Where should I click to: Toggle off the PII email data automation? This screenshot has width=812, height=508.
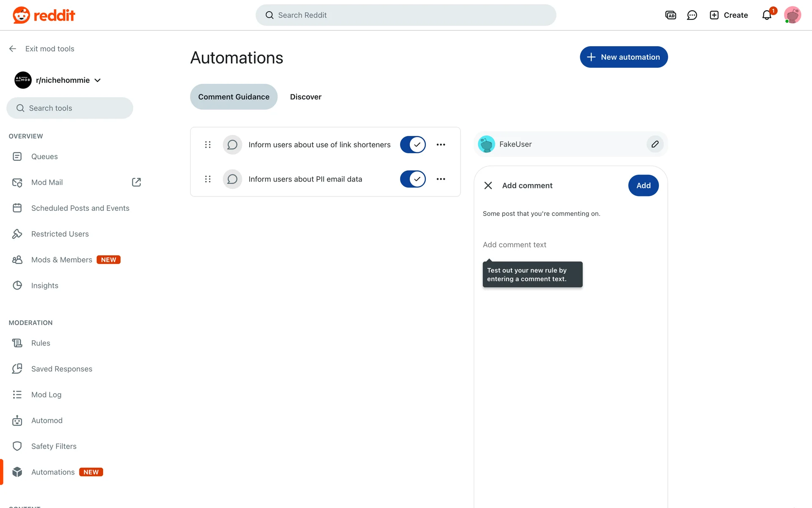[x=413, y=179]
